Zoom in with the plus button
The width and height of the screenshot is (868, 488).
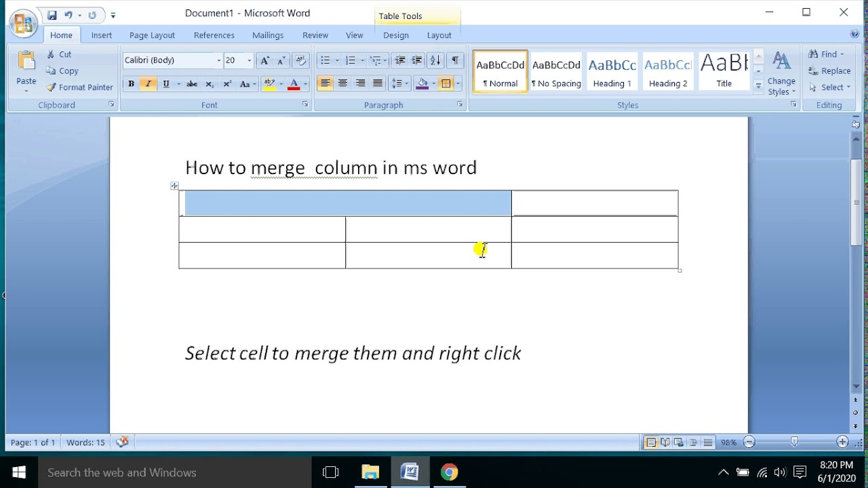[842, 442]
